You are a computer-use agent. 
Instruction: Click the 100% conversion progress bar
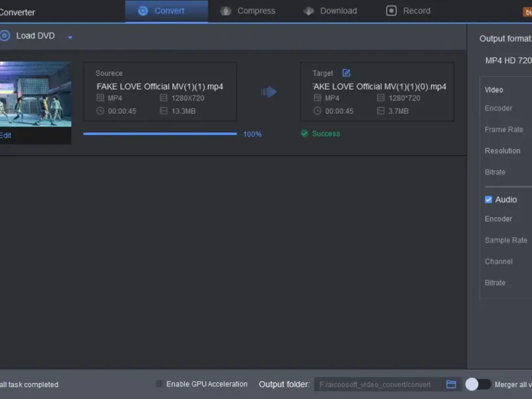pos(160,134)
